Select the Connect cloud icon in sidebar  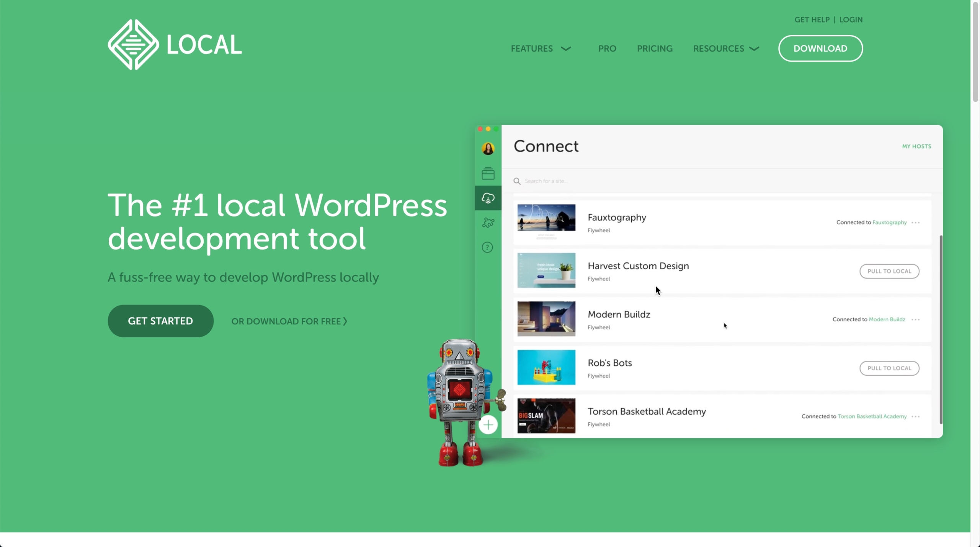point(488,198)
